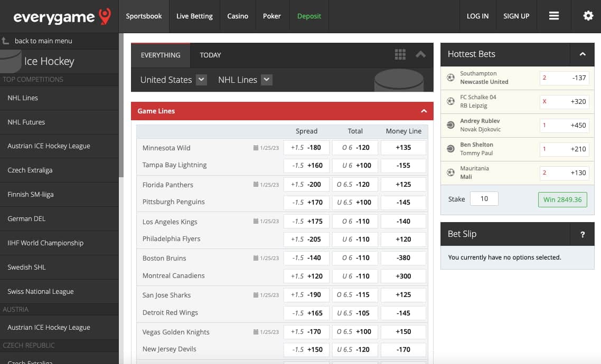
Task: Open the hamburger menu icon
Action: tap(554, 16)
